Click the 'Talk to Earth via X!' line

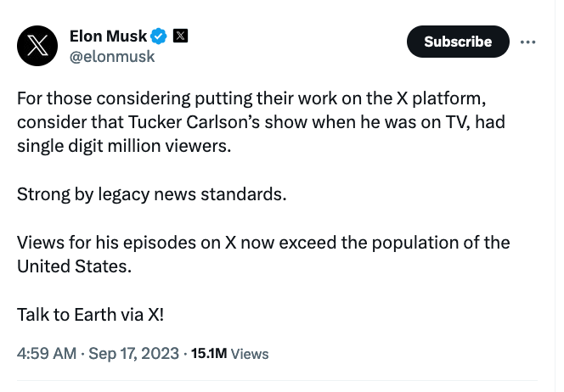tap(90, 315)
